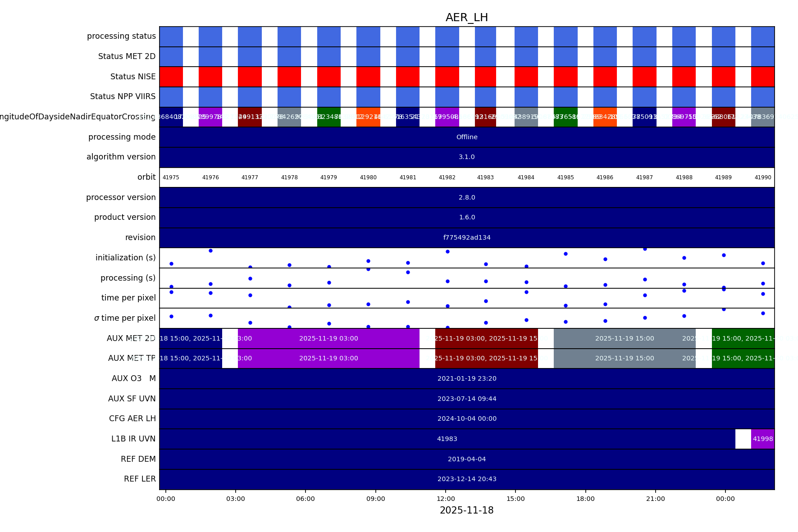Click the Offline processing mode bar text
The image size is (798, 532).
[466, 137]
